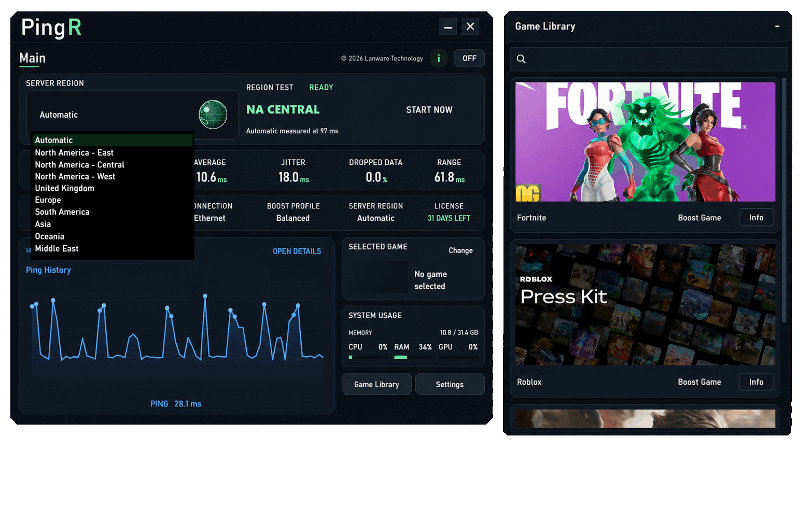The image size is (812, 521).
Task: Click the green info icon
Action: point(439,59)
